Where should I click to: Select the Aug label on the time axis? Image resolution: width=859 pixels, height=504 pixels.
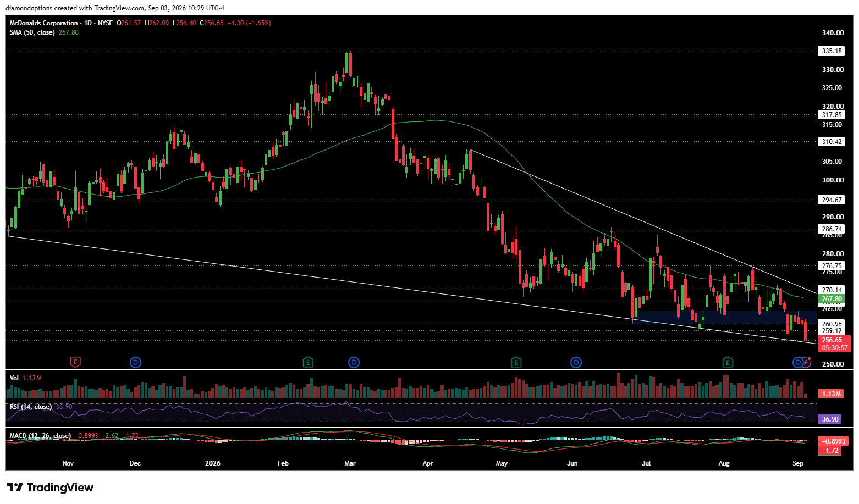(724, 463)
